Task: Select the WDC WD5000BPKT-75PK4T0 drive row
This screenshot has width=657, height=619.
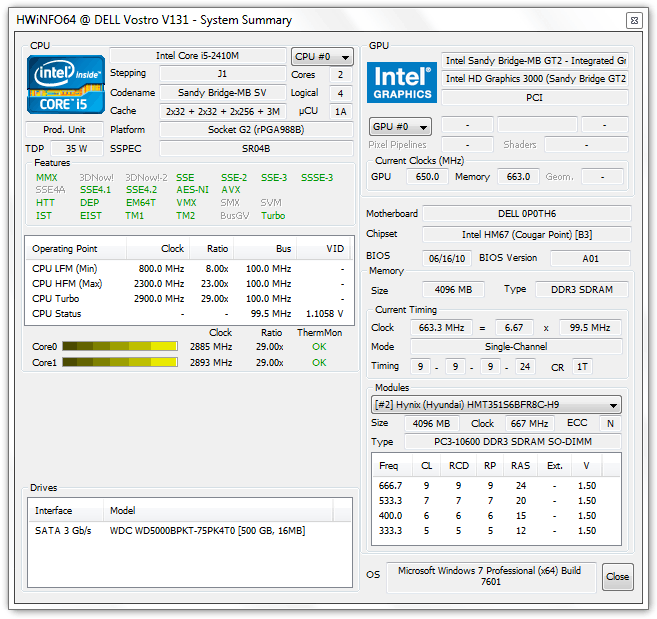Action: (x=190, y=531)
